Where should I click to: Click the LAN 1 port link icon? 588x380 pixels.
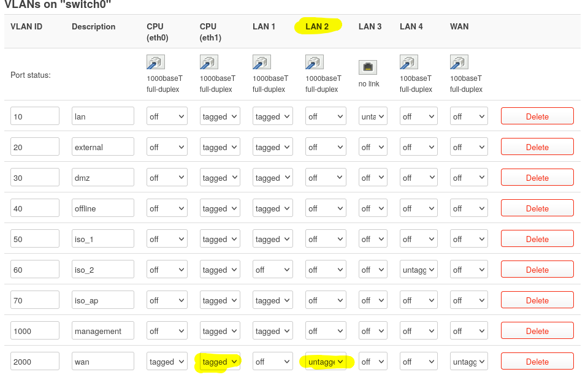tap(262, 62)
